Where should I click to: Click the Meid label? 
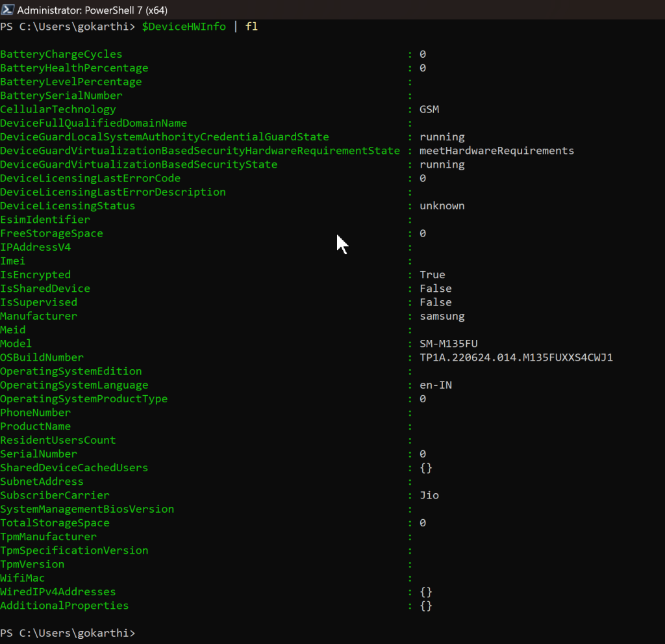pos(13,330)
